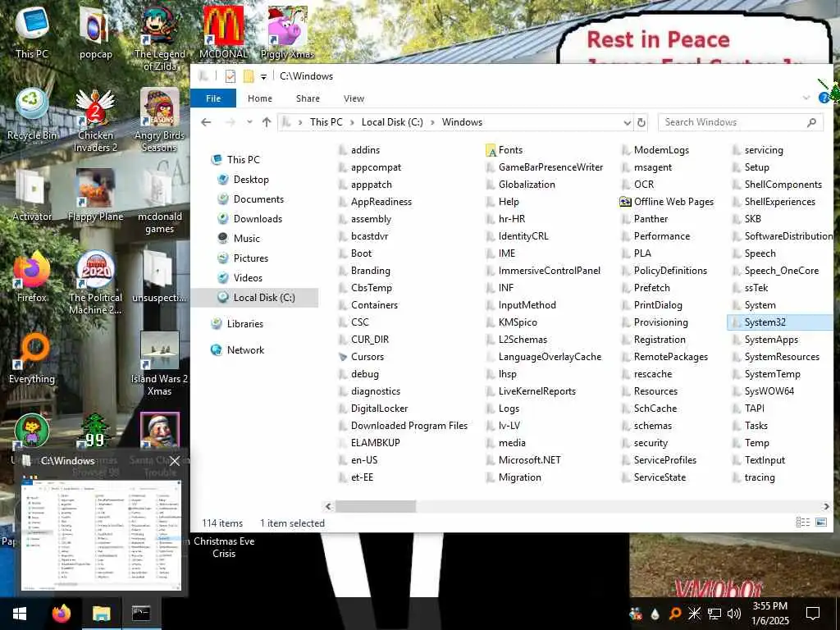This screenshot has width=840, height=630.
Task: Click File Explorer taskbar icon
Action: tap(101, 614)
